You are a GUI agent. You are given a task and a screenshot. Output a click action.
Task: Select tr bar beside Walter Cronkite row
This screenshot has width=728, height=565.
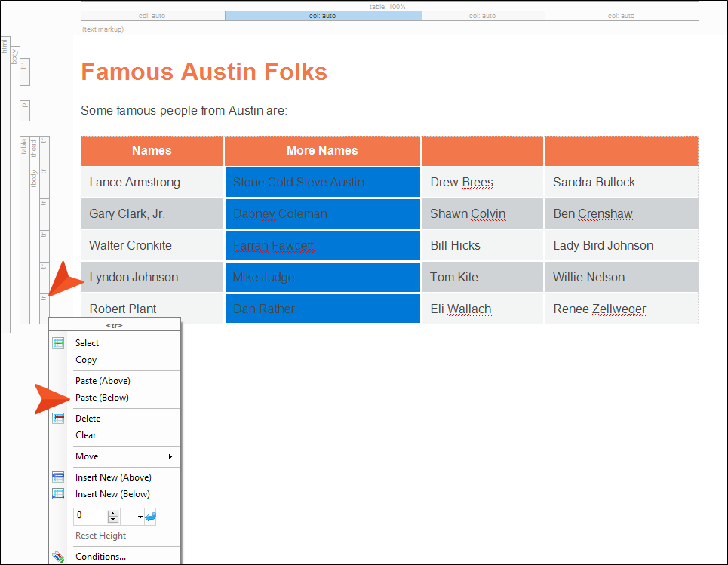[x=45, y=246]
